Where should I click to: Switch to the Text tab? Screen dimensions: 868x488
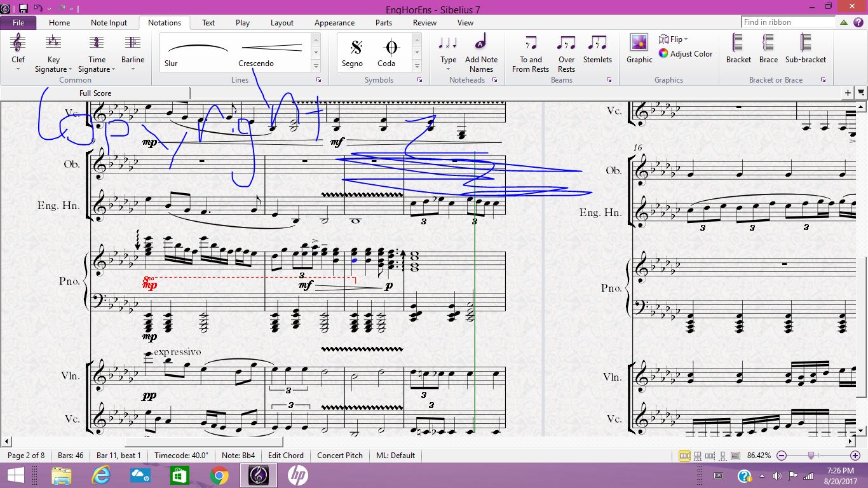tap(208, 22)
